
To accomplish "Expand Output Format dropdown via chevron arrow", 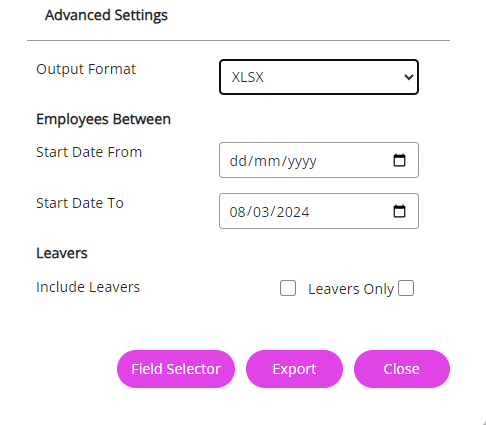I will [409, 77].
